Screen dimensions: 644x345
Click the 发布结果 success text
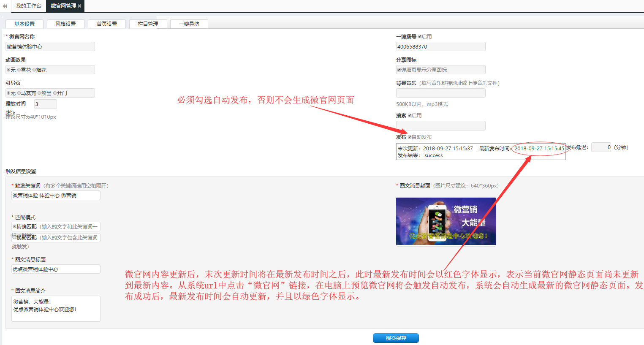434,155
